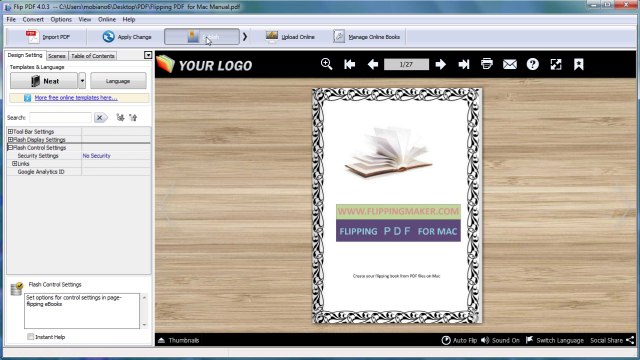640x360 pixels.
Task: Clear the search with the X button
Action: [100, 118]
